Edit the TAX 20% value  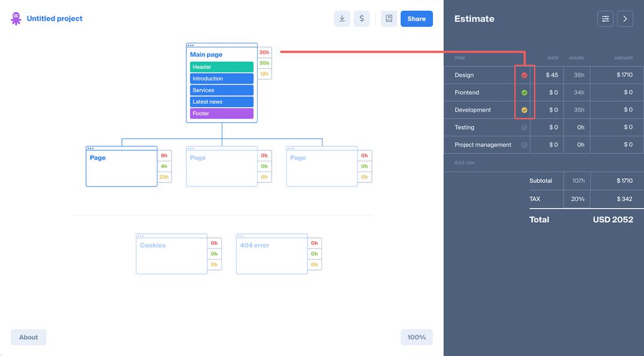(x=577, y=199)
